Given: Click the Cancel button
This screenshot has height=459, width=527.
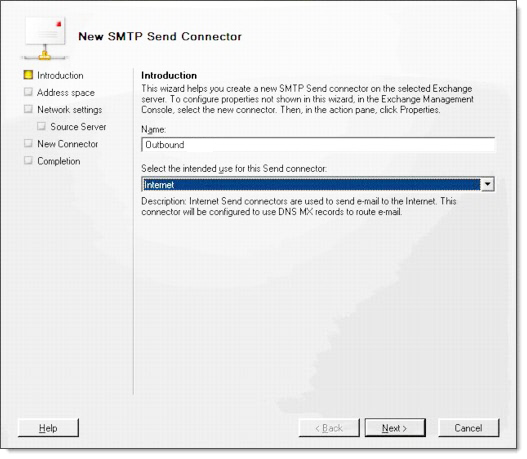Looking at the screenshot, I should point(469,428).
